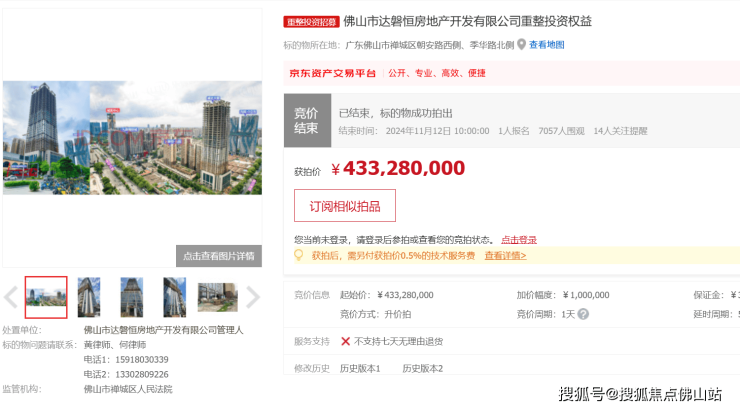
Task: Select the second tower thumbnail
Action: [89, 297]
